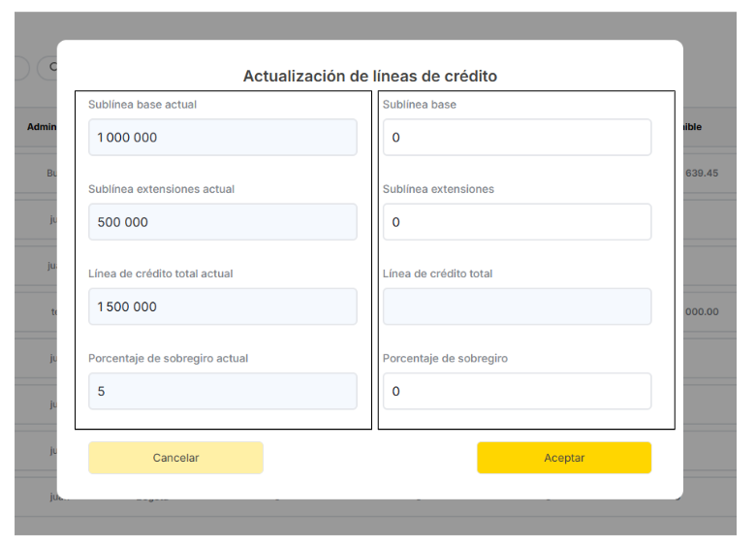This screenshot has height=547, width=756.
Task: Focus the Porcentaje de sobregiro actual field
Action: click(222, 392)
